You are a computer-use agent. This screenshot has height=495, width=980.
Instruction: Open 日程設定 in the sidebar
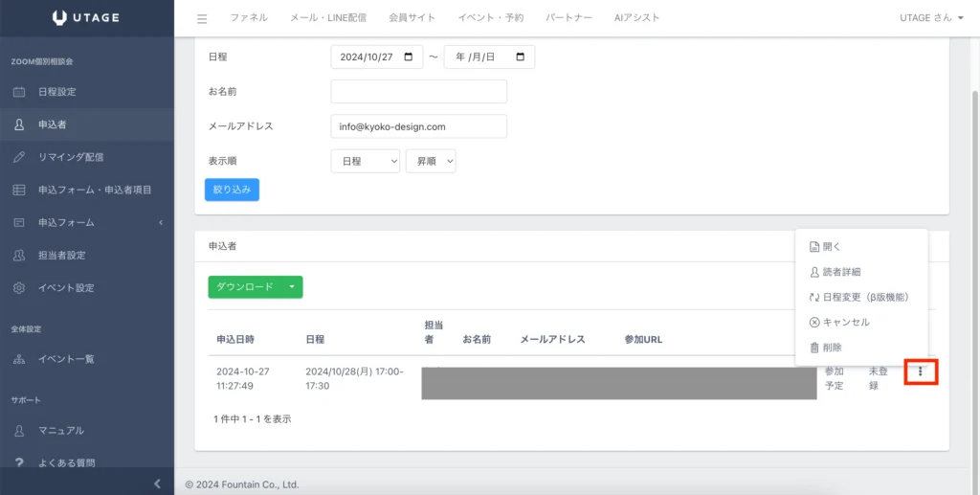(x=87, y=92)
